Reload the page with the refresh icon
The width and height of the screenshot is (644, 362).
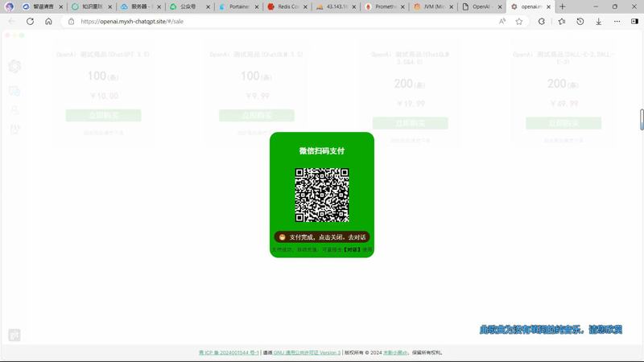tap(30, 22)
